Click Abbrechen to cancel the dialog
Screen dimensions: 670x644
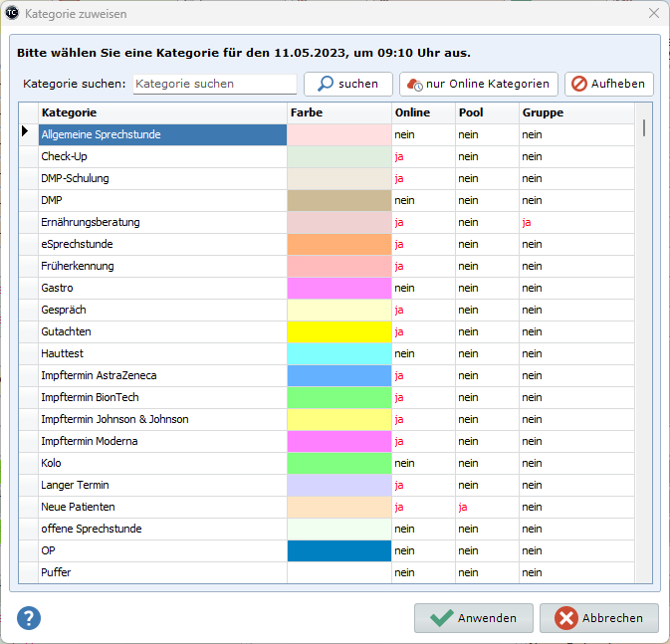tap(598, 618)
